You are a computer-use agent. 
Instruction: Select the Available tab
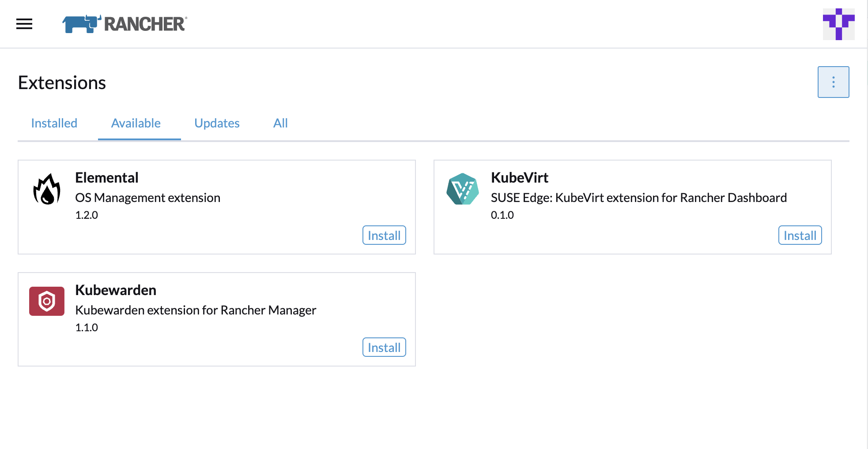coord(136,123)
